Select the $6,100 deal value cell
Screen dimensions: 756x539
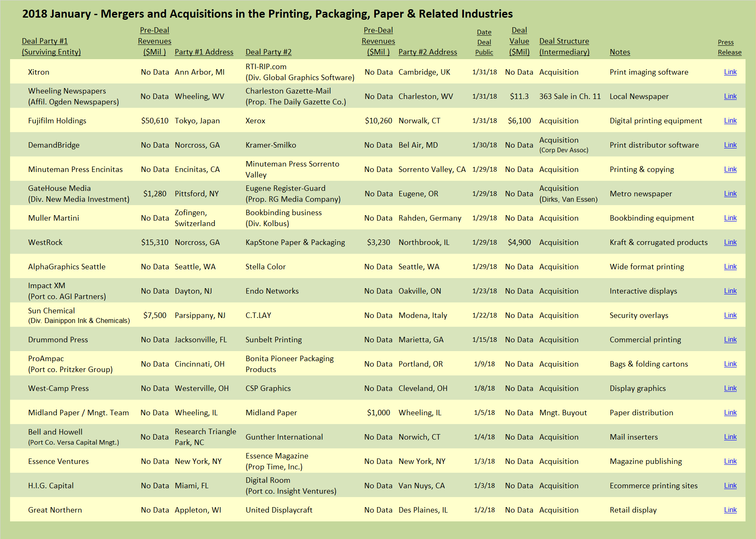(x=519, y=121)
